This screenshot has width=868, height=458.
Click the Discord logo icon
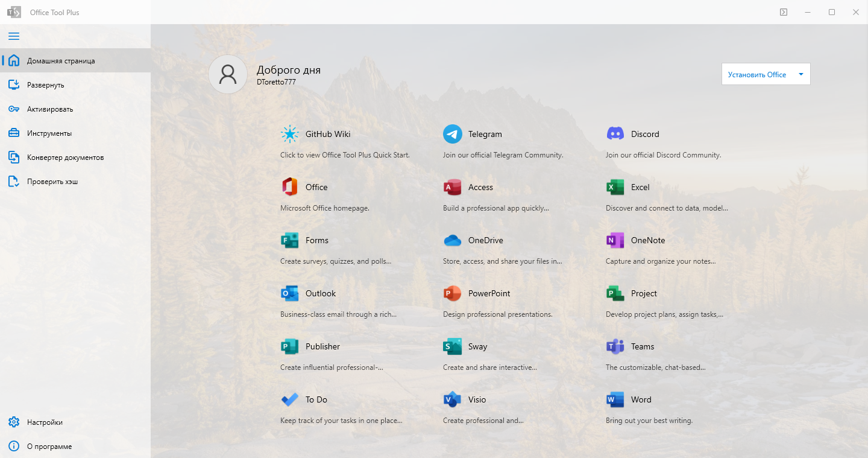(x=615, y=134)
